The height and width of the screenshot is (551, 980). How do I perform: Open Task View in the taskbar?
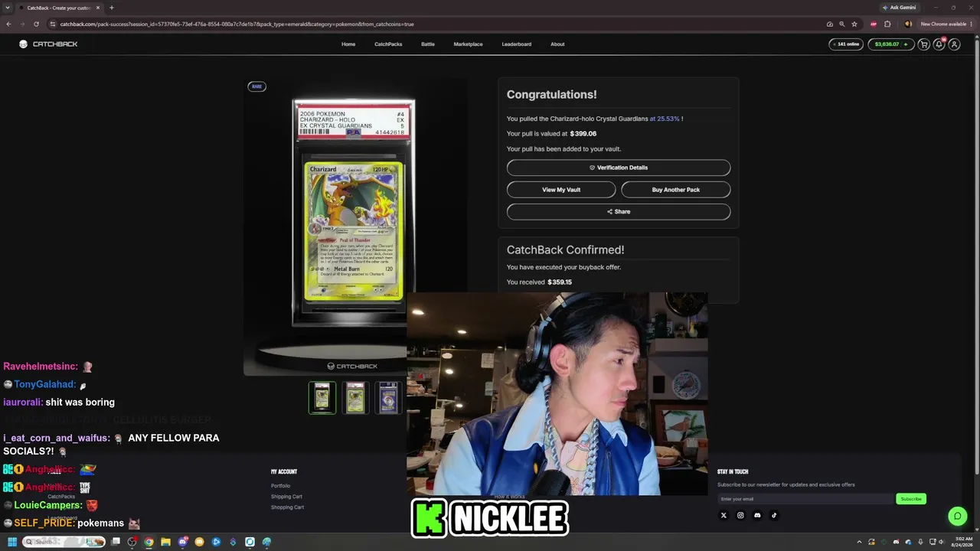coord(116,542)
